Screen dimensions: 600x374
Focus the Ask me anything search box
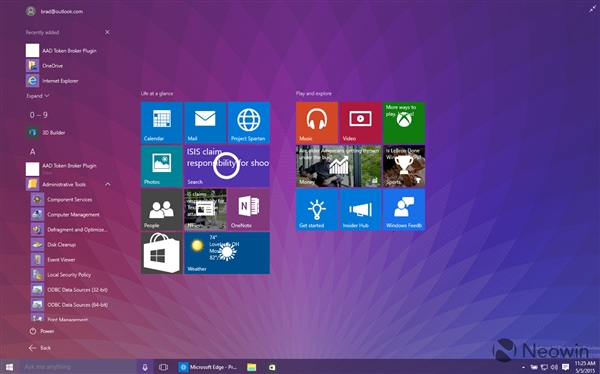[x=78, y=367]
